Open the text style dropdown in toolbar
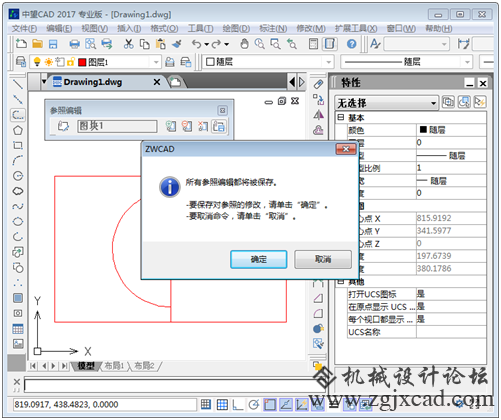This screenshot has width=501, height=420. point(444,44)
